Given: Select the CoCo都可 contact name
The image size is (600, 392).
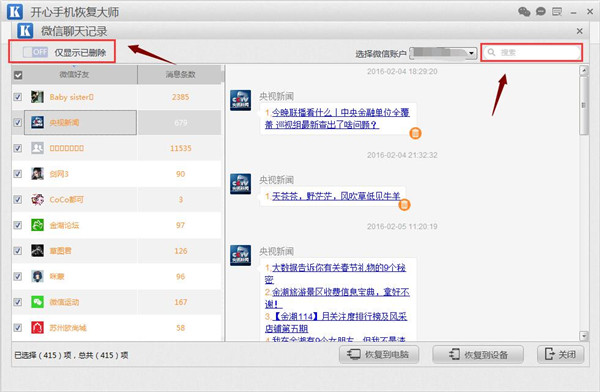Looking at the screenshot, I should click(66, 200).
